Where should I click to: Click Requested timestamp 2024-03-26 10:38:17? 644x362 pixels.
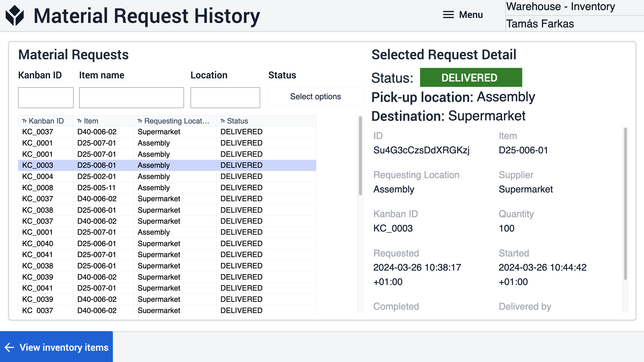tap(417, 268)
